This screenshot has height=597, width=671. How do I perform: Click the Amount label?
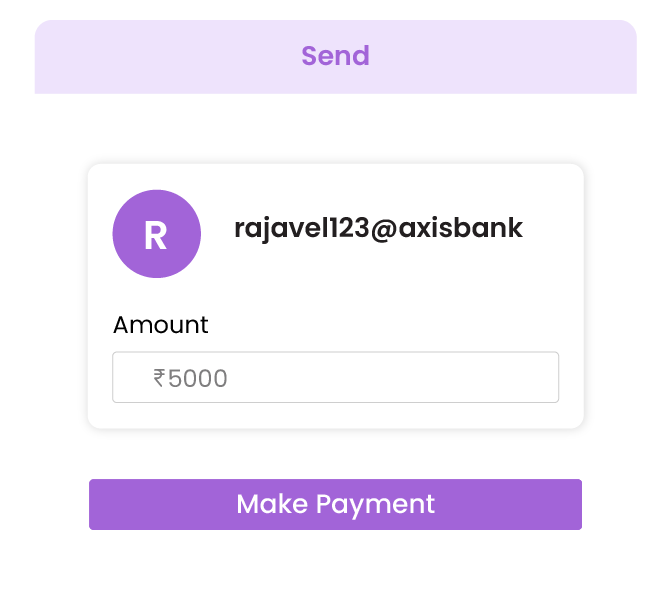160,325
